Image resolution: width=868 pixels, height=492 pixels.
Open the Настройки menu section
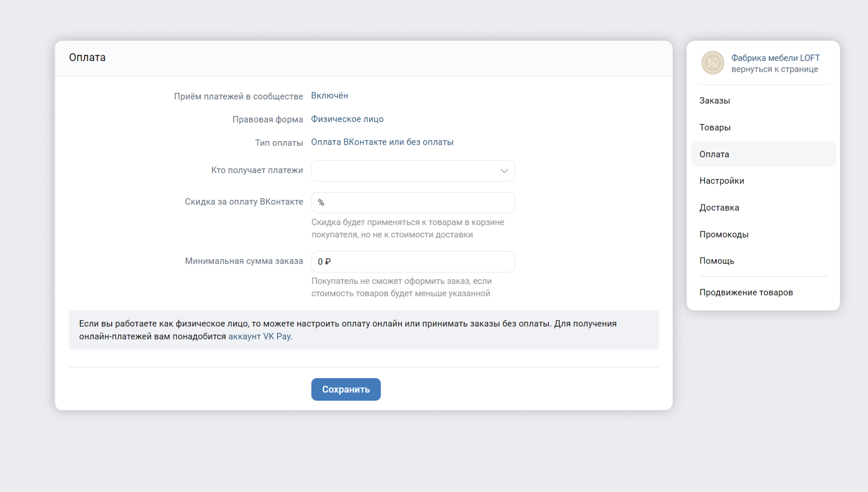[x=764, y=181]
